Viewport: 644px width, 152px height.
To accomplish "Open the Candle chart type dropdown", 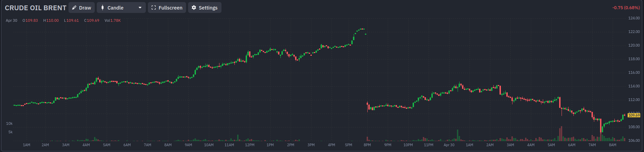I will [x=121, y=7].
